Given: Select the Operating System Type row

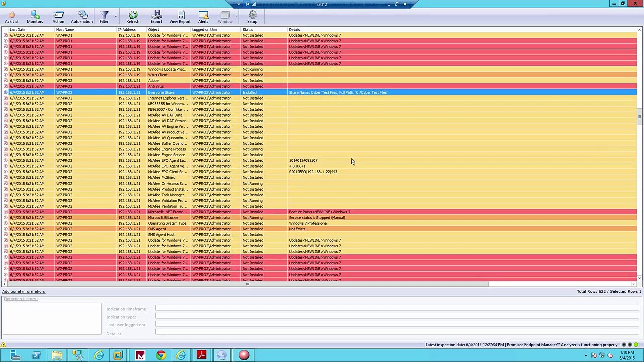Looking at the screenshot, I should tap(320, 223).
